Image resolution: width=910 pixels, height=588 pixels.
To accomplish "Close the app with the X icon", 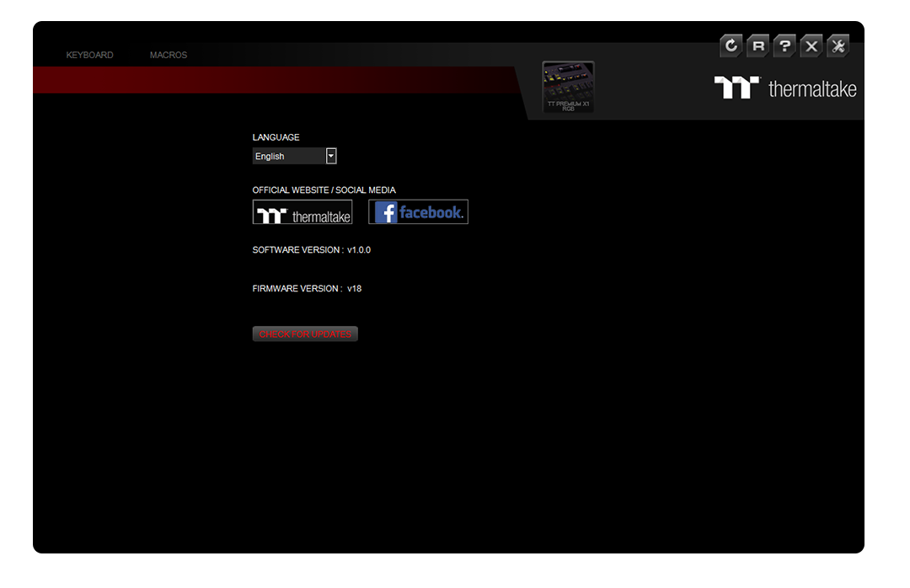I will click(811, 45).
